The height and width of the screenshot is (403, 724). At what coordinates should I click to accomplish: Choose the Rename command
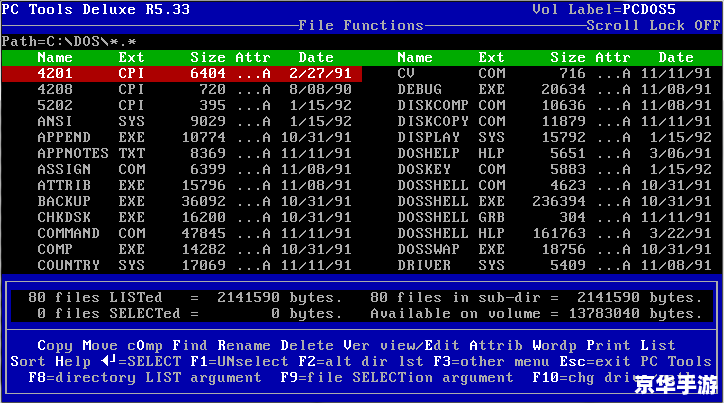[244, 346]
